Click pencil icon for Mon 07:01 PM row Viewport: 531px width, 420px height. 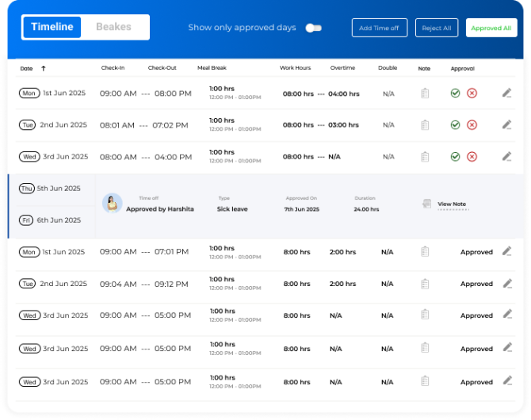click(x=507, y=251)
